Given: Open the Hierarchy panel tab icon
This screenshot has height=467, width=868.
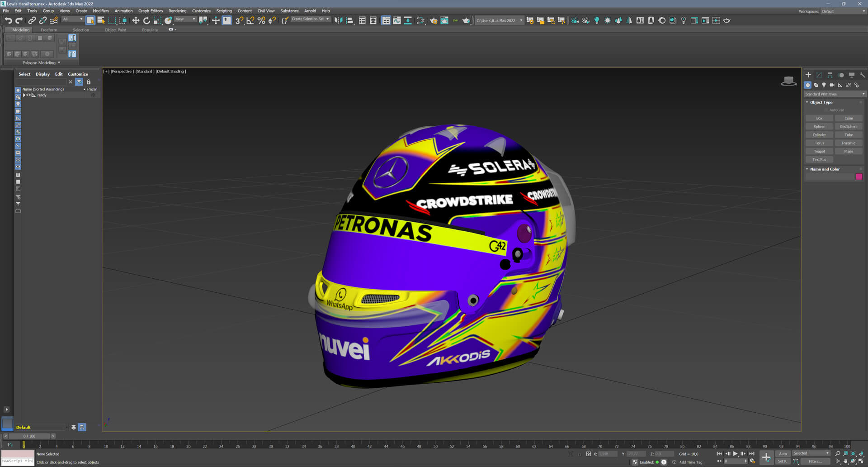Looking at the screenshot, I should (830, 75).
